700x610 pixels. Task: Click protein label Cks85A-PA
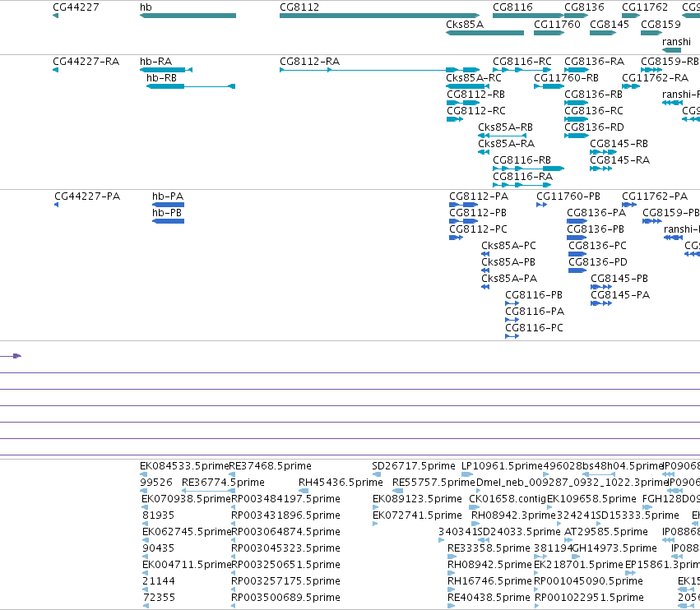click(509, 279)
